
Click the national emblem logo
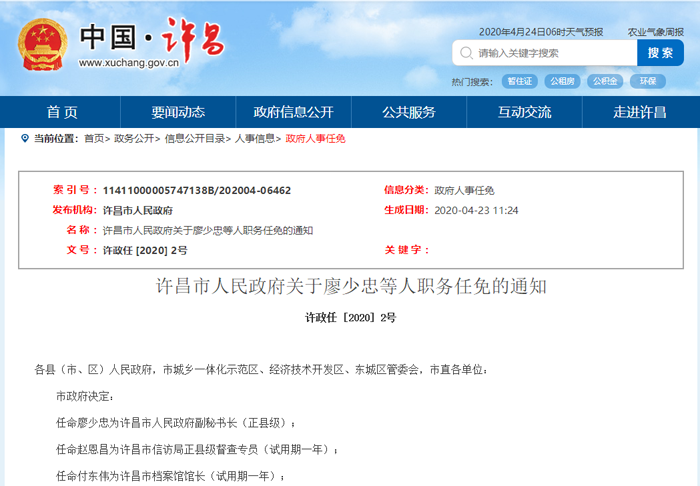tap(43, 44)
